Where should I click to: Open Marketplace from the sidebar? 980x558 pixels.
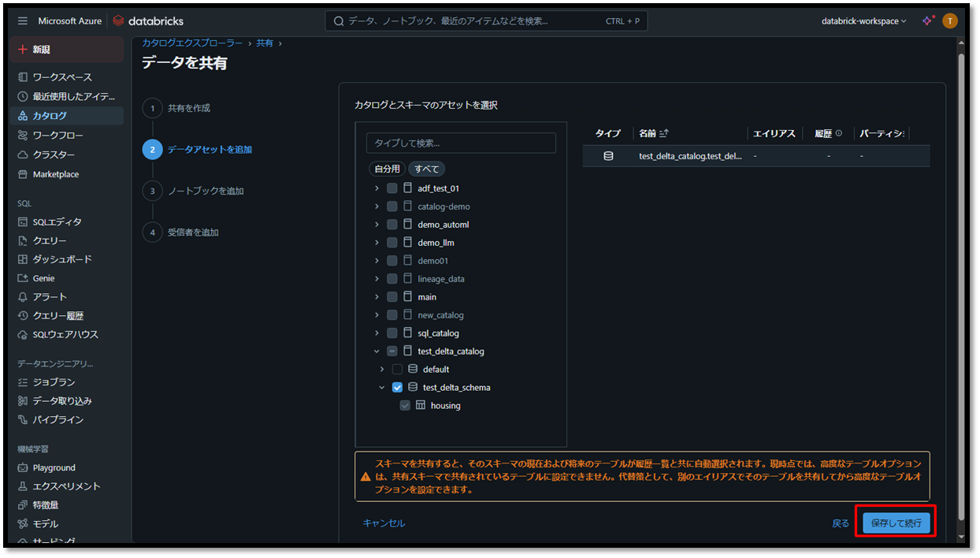click(x=55, y=174)
